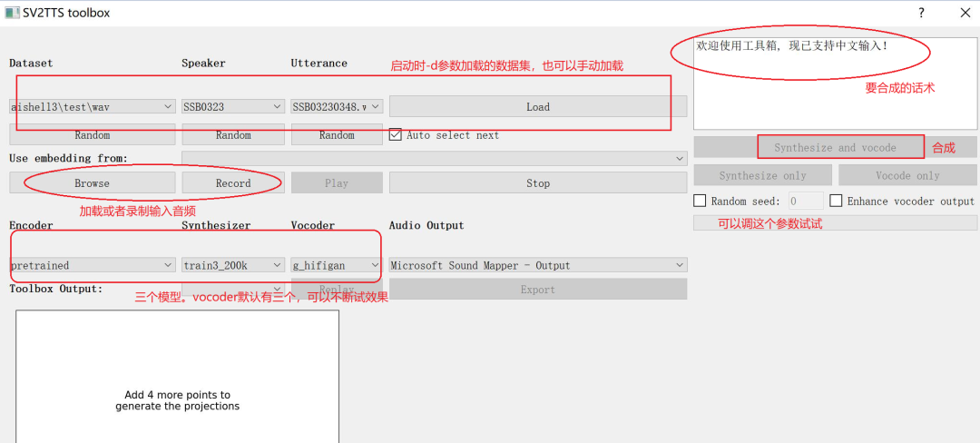Open the Use embedding from dropdown
This screenshot has height=443, width=980.
[x=434, y=158]
